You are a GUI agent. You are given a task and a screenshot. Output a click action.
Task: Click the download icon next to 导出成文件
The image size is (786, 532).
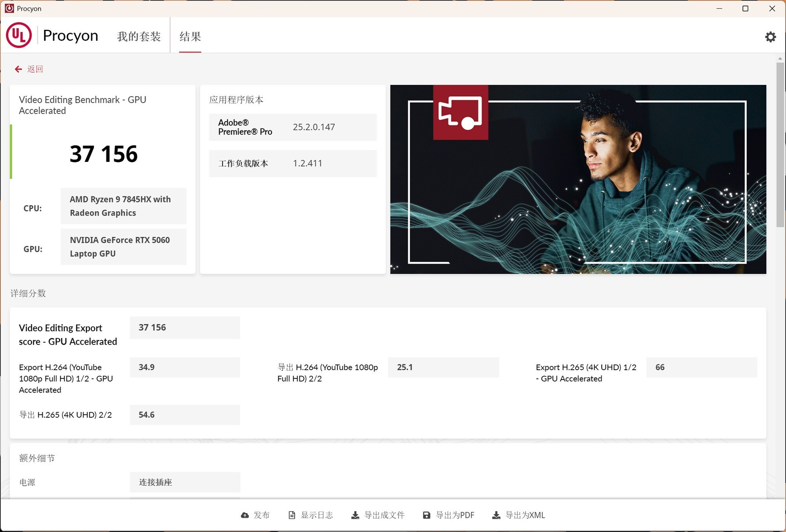(356, 515)
